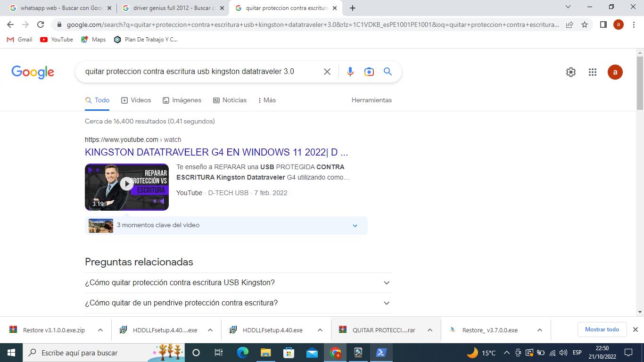Toggle the Chrome side panel
The width and height of the screenshot is (644, 362).
(x=603, y=25)
